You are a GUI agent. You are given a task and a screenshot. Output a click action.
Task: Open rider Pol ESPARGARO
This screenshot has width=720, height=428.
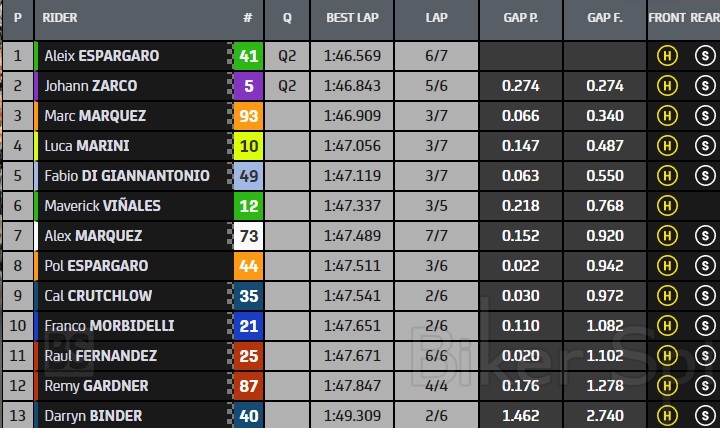tap(96, 266)
